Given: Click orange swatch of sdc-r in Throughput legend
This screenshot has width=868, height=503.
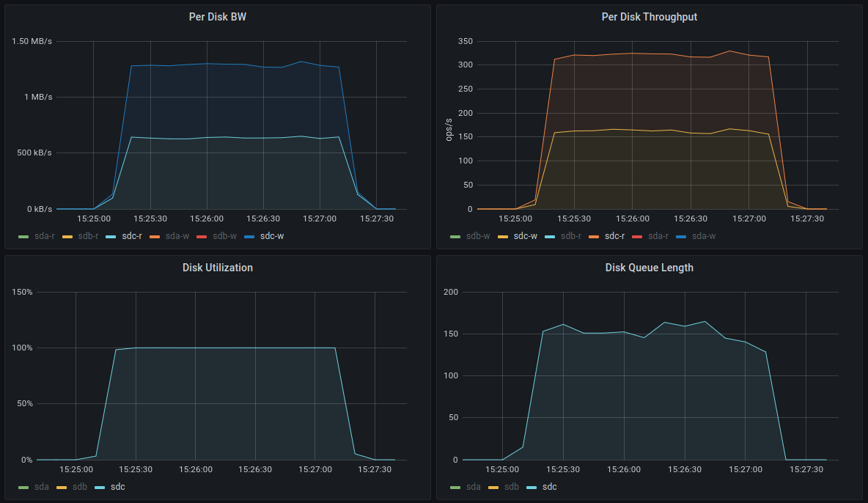Looking at the screenshot, I should point(593,237).
